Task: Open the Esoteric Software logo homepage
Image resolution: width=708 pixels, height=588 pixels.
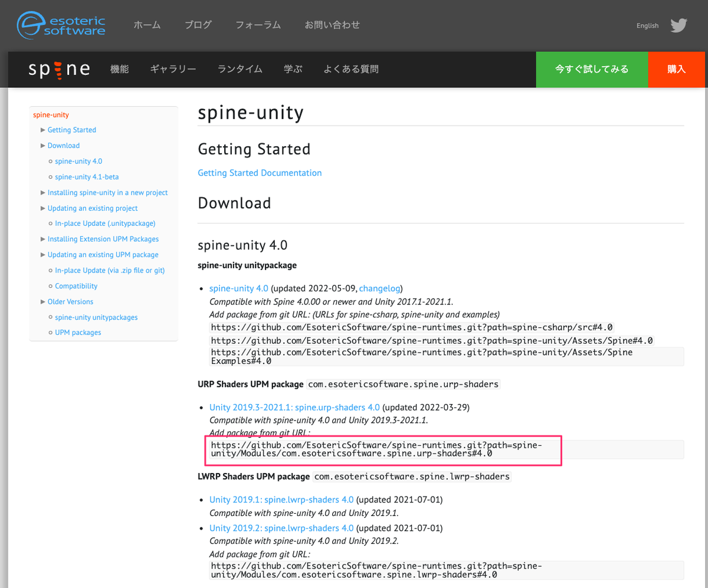Action: click(x=61, y=25)
